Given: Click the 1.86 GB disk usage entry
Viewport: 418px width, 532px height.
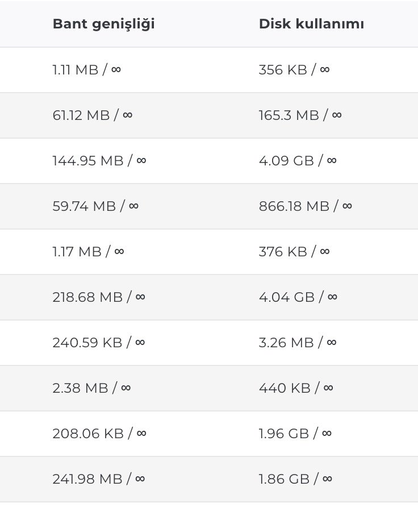Looking at the screenshot, I should (295, 479).
